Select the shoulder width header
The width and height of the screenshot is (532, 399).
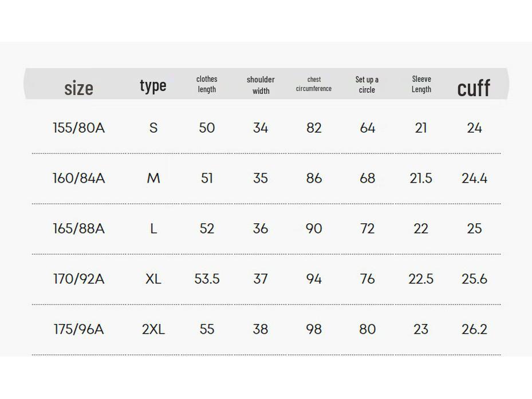click(x=261, y=85)
